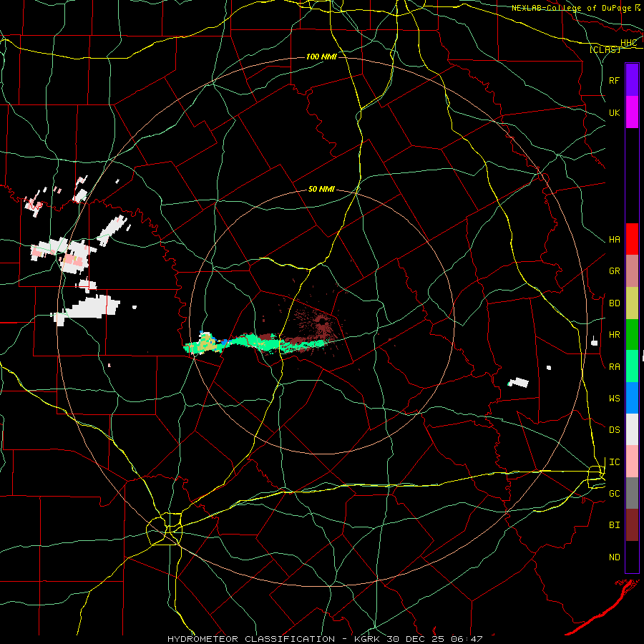The image size is (644, 644).
Task: Pick the RA bright green legend swatch
Action: [x=632, y=366]
